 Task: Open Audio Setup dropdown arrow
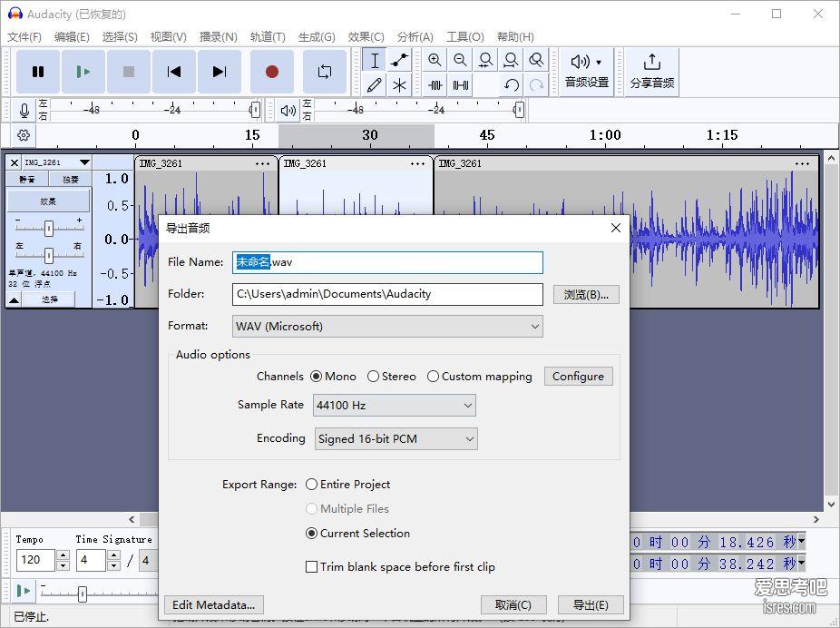click(599, 62)
